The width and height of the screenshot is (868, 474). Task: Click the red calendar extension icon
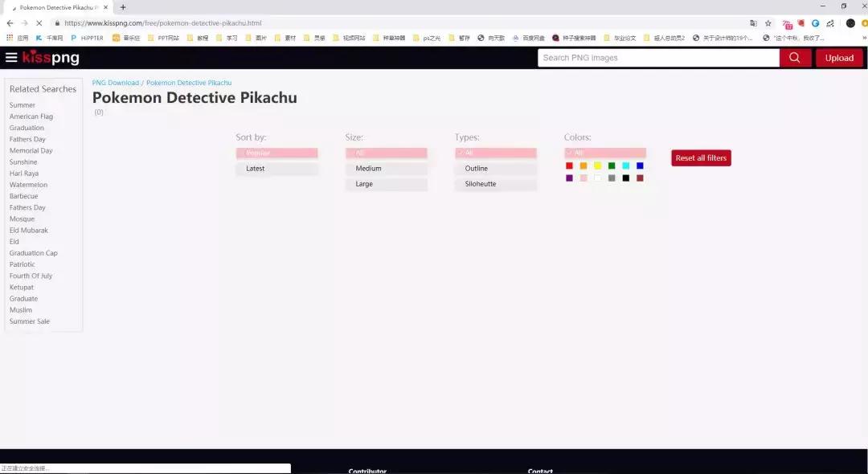[787, 24]
